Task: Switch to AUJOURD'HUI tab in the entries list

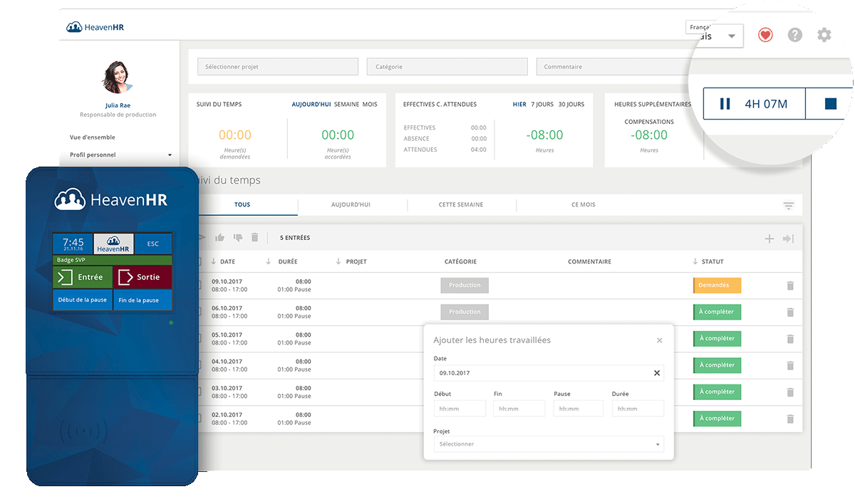Action: pos(351,205)
